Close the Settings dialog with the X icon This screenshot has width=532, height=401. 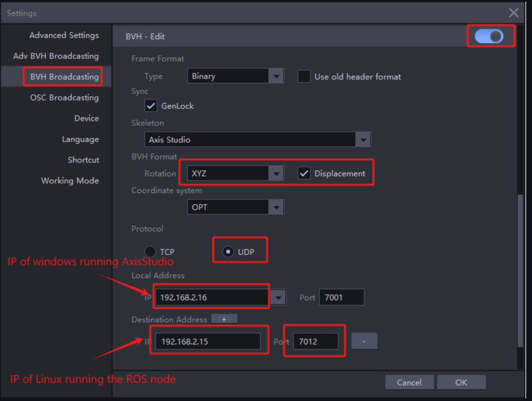(514, 13)
